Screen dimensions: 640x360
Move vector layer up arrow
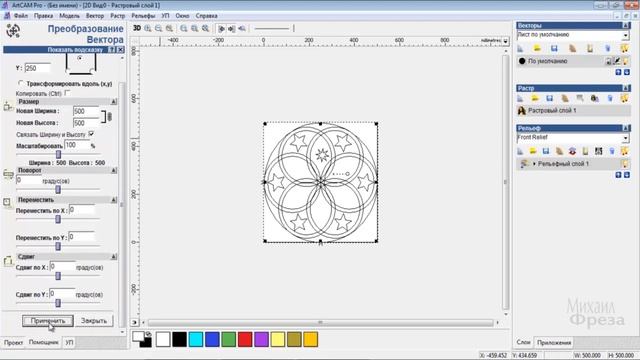click(618, 72)
